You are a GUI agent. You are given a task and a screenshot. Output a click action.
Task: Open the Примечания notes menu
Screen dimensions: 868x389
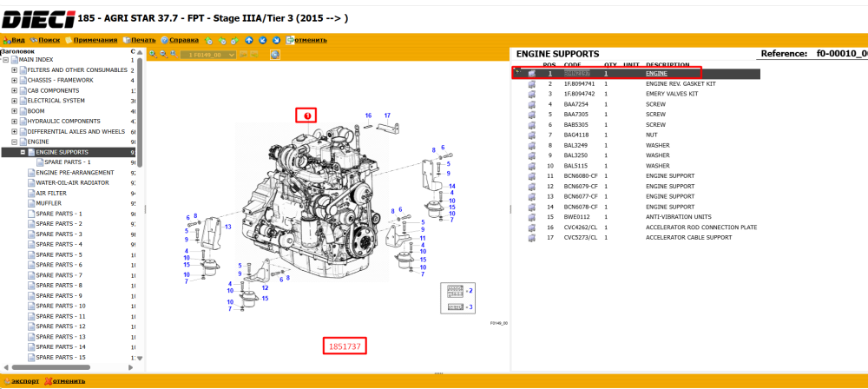(91, 40)
